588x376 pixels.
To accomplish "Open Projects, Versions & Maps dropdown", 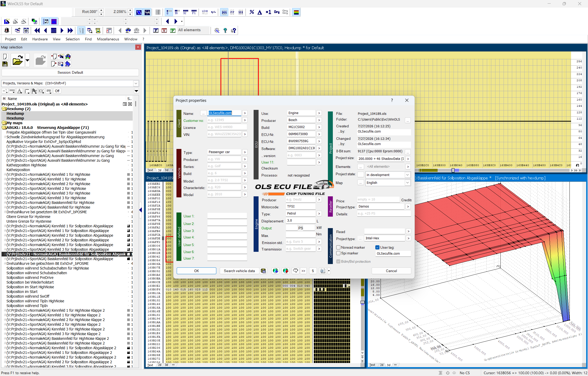I will click(x=136, y=83).
